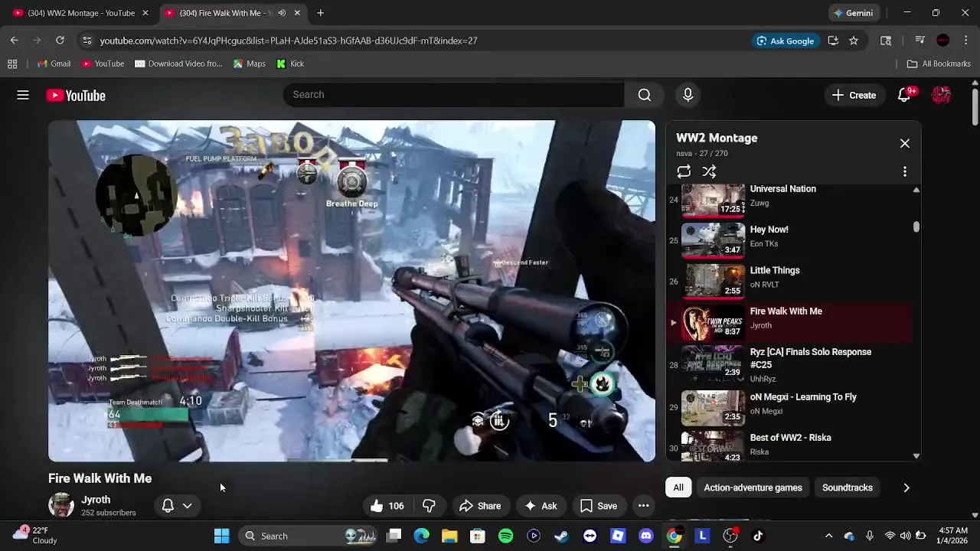Open the YouTube account avatar menu
The image size is (980, 551).
(x=941, y=95)
